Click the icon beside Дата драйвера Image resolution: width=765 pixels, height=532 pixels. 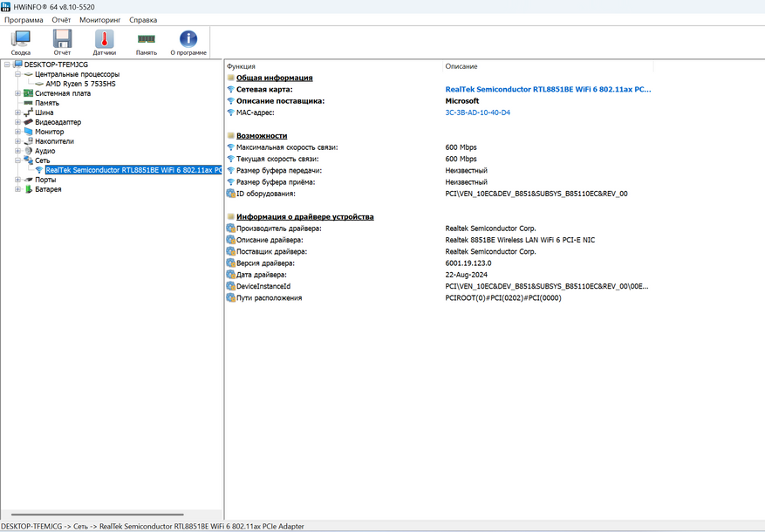231,275
